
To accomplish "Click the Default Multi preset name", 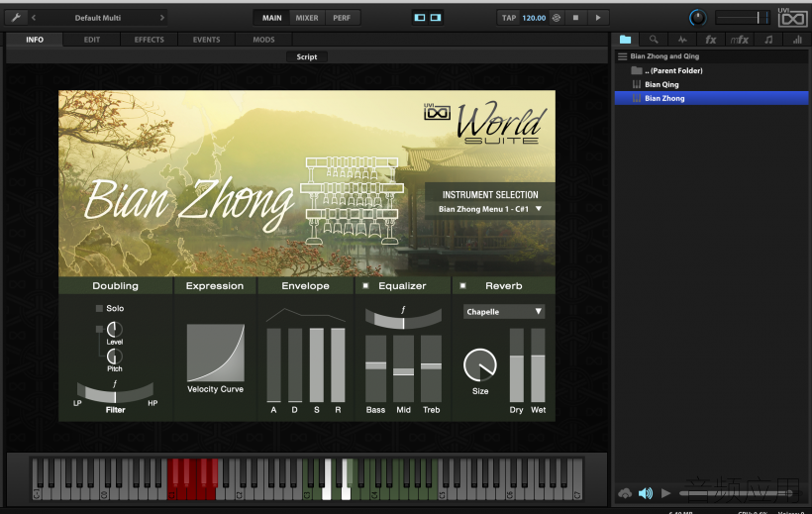I will pyautogui.click(x=98, y=18).
